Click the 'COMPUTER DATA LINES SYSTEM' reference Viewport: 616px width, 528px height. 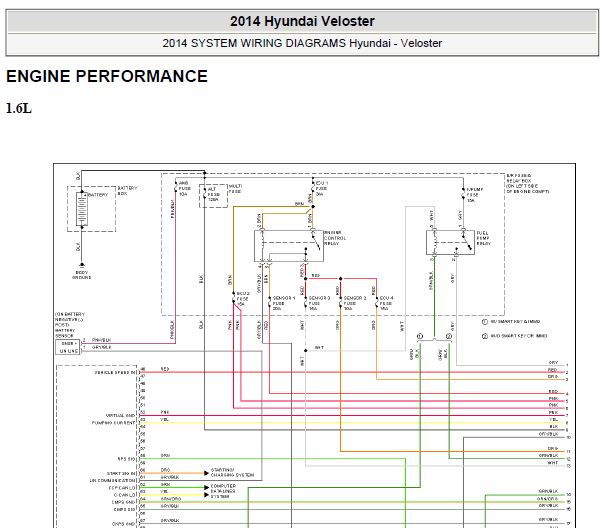[224, 491]
